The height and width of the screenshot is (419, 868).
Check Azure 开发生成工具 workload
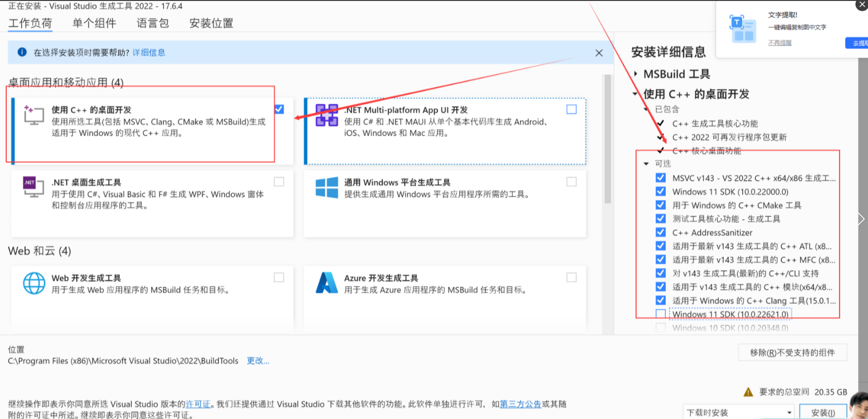[572, 277]
